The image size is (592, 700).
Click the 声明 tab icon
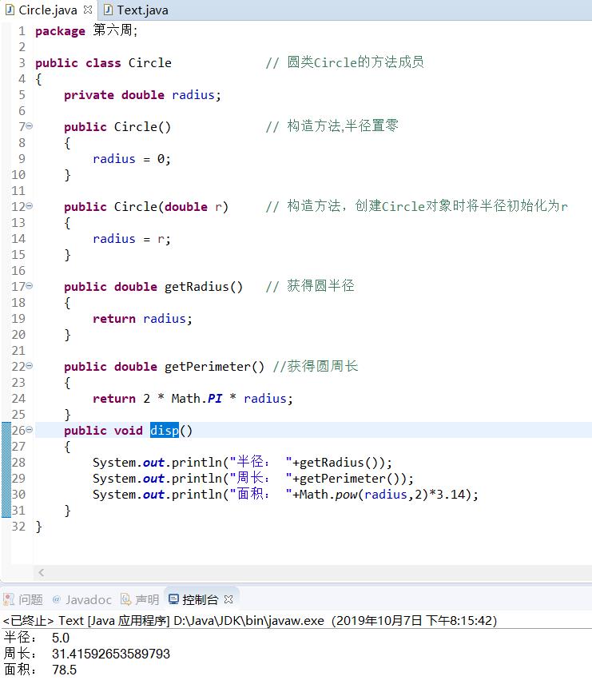pos(126,599)
